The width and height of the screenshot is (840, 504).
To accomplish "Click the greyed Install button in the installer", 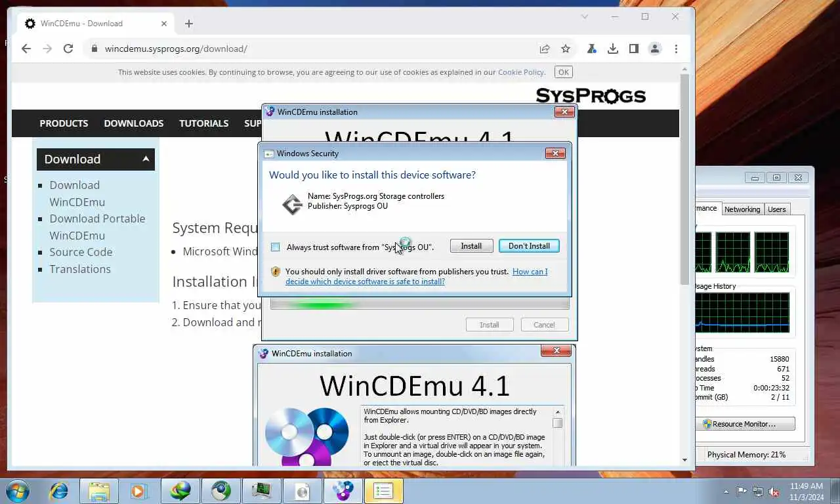I will coord(489,325).
